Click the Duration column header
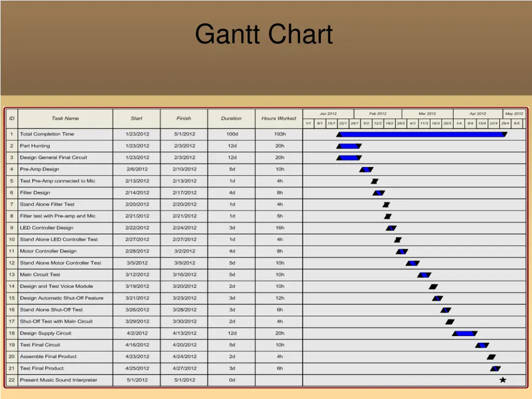 click(x=231, y=118)
